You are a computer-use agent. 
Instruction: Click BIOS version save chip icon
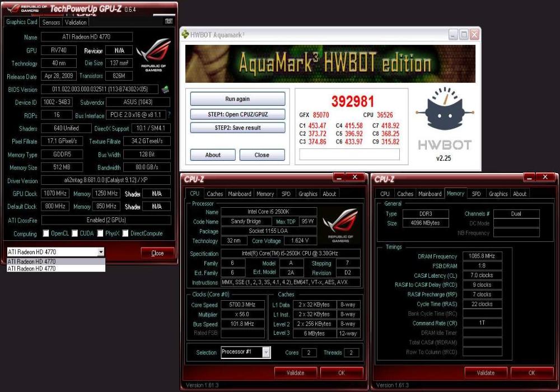click(165, 89)
